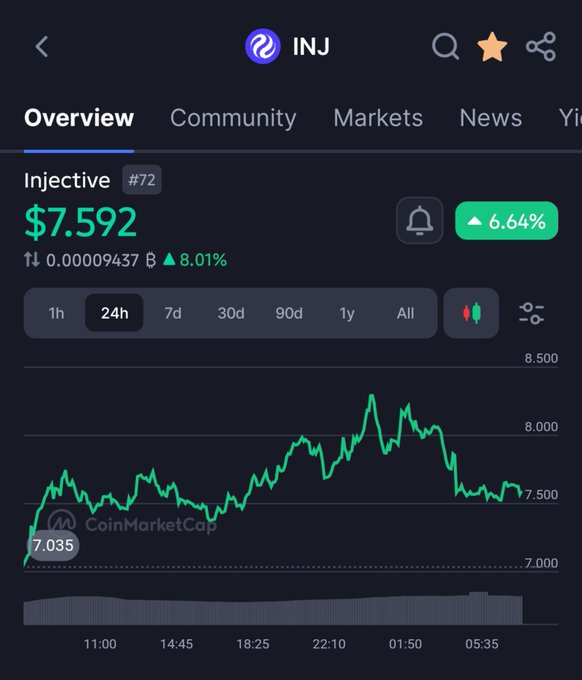The width and height of the screenshot is (582, 680).
Task: Tap the 8.000 axis label
Action: (541, 427)
